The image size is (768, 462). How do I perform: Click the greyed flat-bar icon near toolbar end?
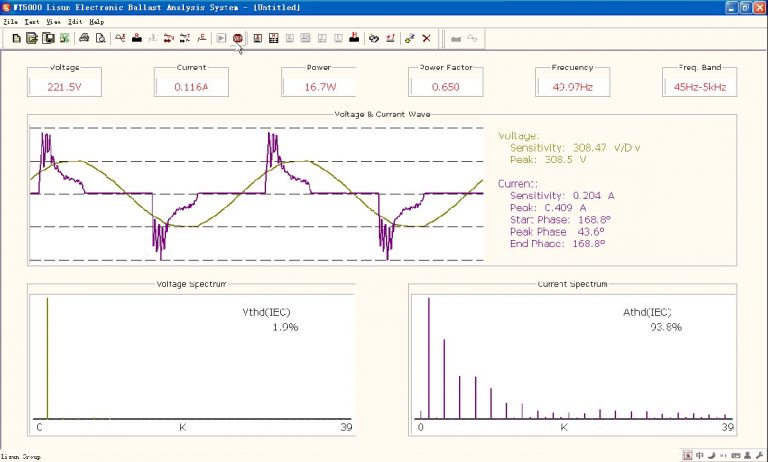point(456,39)
